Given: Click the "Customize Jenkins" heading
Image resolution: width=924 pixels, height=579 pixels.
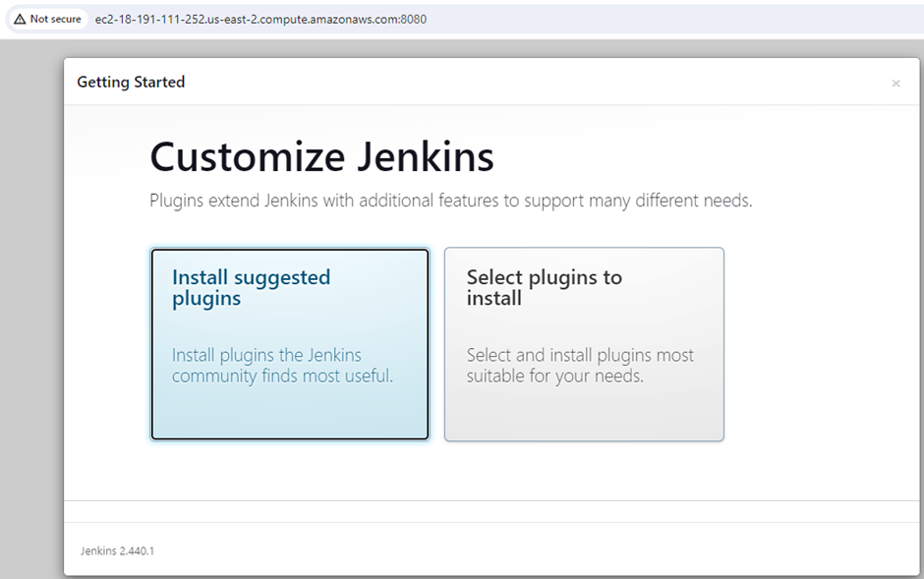Looking at the screenshot, I should 321,157.
